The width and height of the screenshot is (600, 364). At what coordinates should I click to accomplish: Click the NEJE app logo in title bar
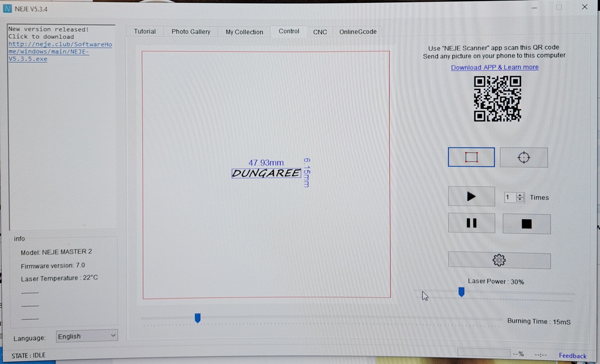coord(7,9)
